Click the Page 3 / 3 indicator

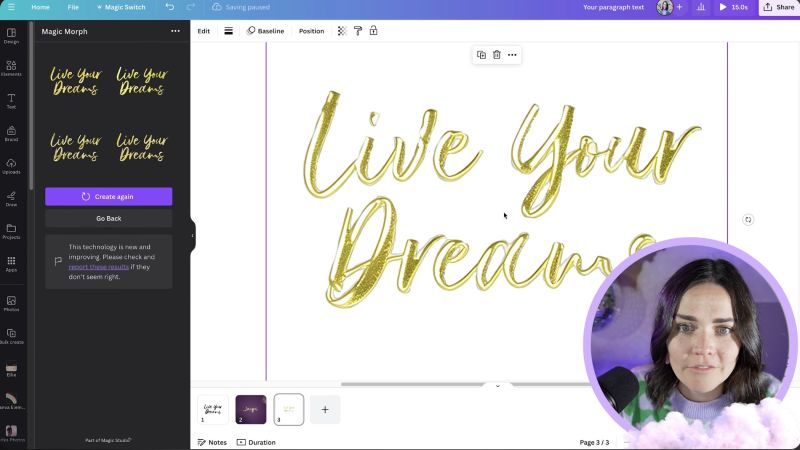point(594,442)
